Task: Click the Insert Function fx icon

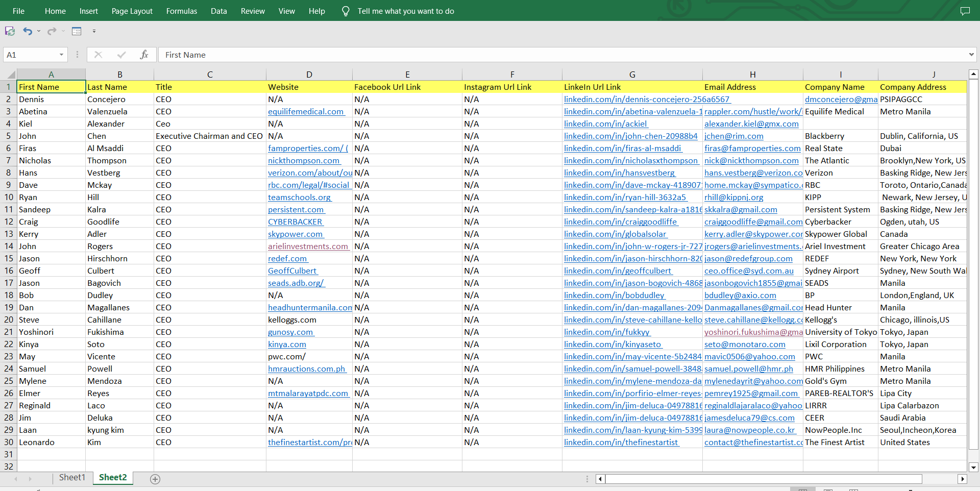Action: (144, 55)
